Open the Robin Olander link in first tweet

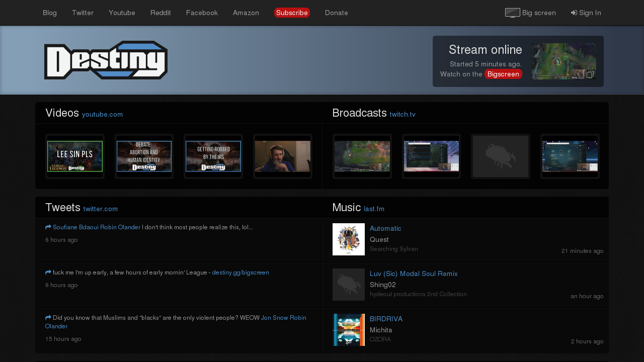click(120, 227)
